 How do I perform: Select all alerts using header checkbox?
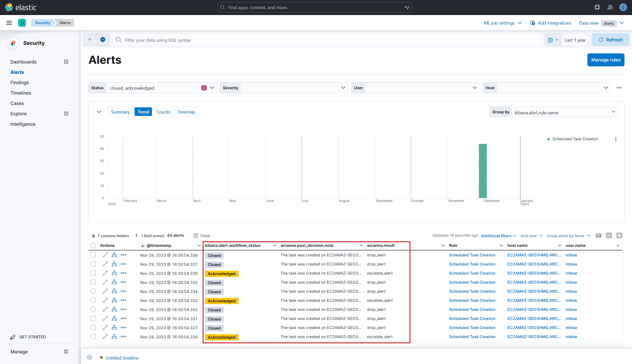point(93,245)
